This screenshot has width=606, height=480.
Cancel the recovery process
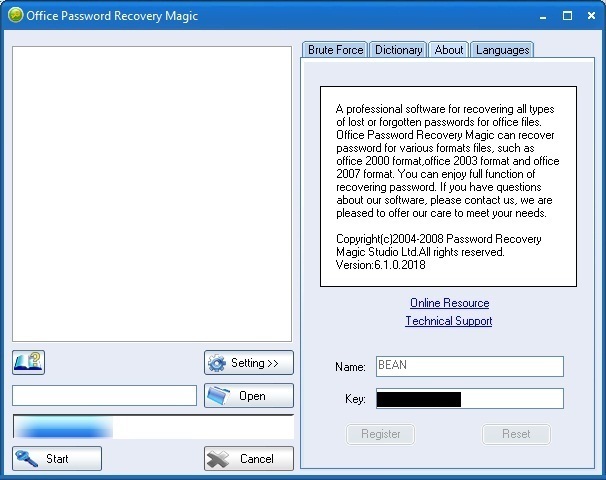(249, 458)
